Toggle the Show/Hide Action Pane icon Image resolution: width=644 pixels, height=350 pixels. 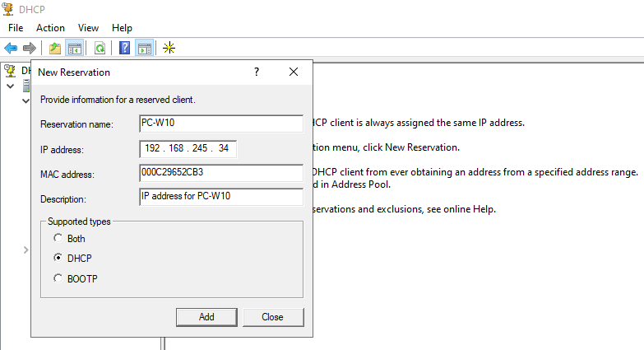click(x=144, y=48)
